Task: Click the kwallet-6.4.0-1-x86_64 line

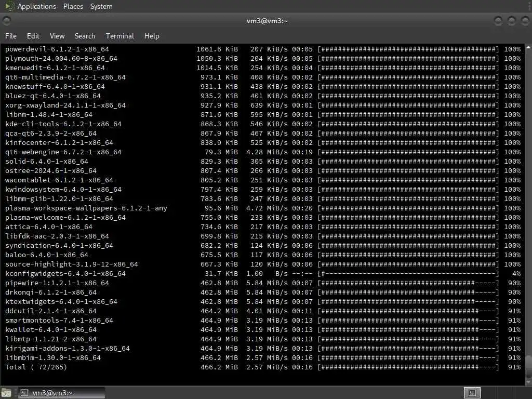Action: tap(263, 329)
